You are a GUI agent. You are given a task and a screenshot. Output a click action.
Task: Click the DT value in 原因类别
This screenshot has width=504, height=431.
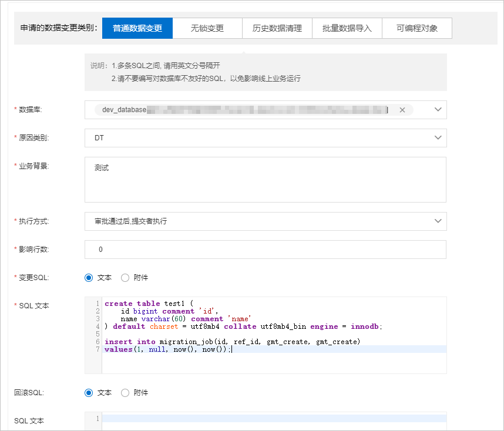(99, 138)
